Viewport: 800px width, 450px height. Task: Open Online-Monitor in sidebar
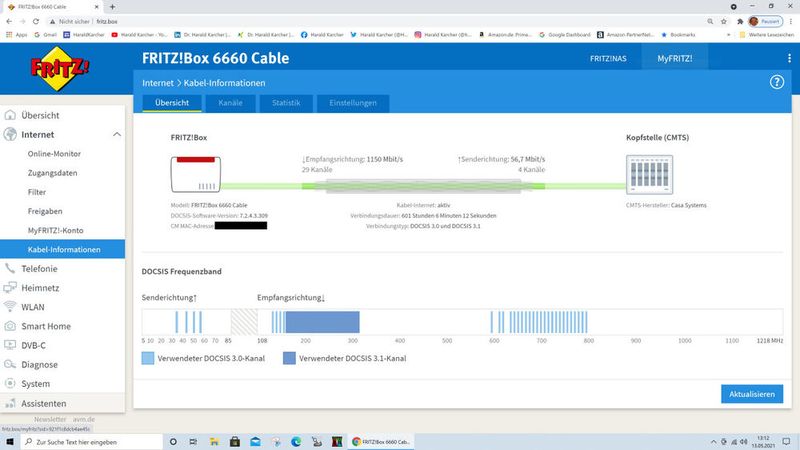[x=54, y=154]
